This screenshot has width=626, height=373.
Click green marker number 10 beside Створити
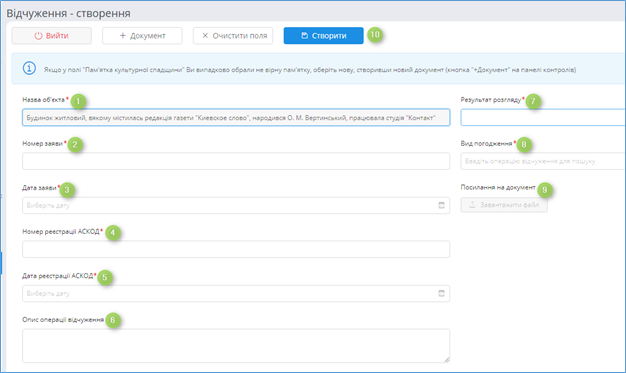click(x=374, y=35)
